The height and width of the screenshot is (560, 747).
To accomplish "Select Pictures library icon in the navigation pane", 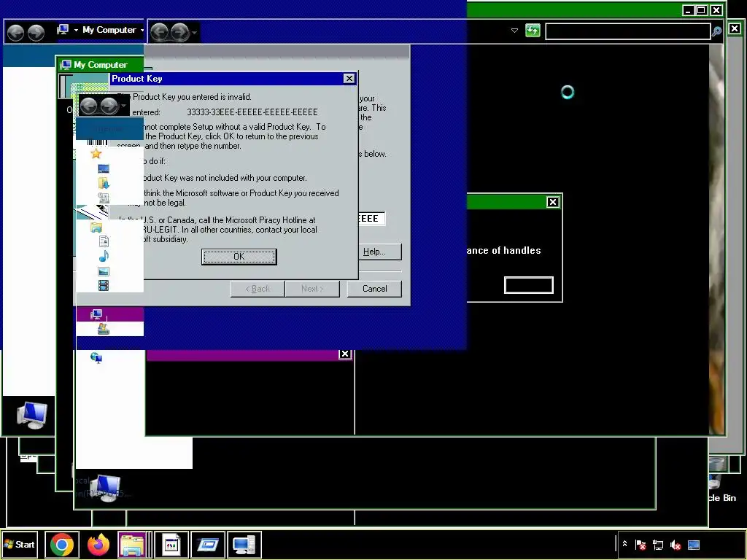I will pyautogui.click(x=104, y=271).
